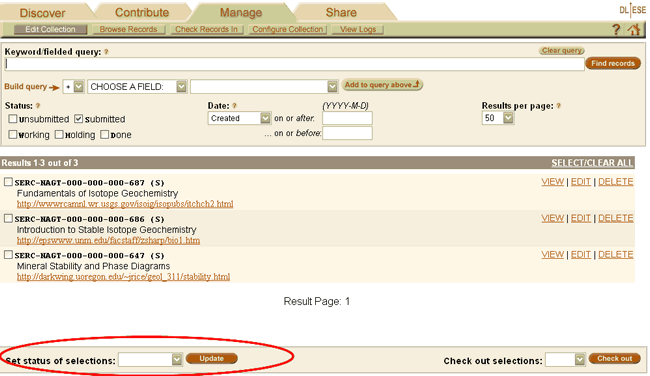Enable the Holding status checkbox
The height and width of the screenshot is (376, 650).
pos(59,134)
